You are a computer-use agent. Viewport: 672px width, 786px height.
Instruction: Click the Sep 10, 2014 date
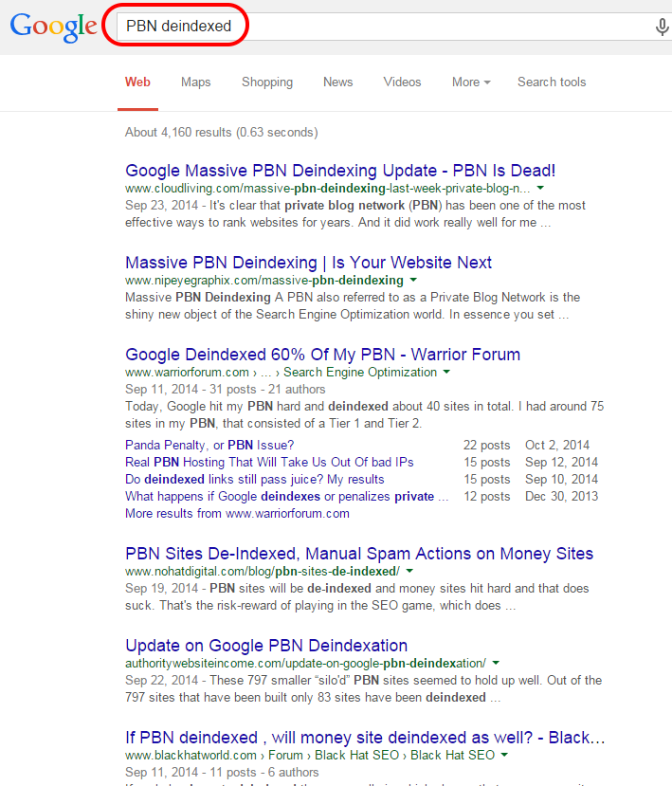pyautogui.click(x=562, y=479)
